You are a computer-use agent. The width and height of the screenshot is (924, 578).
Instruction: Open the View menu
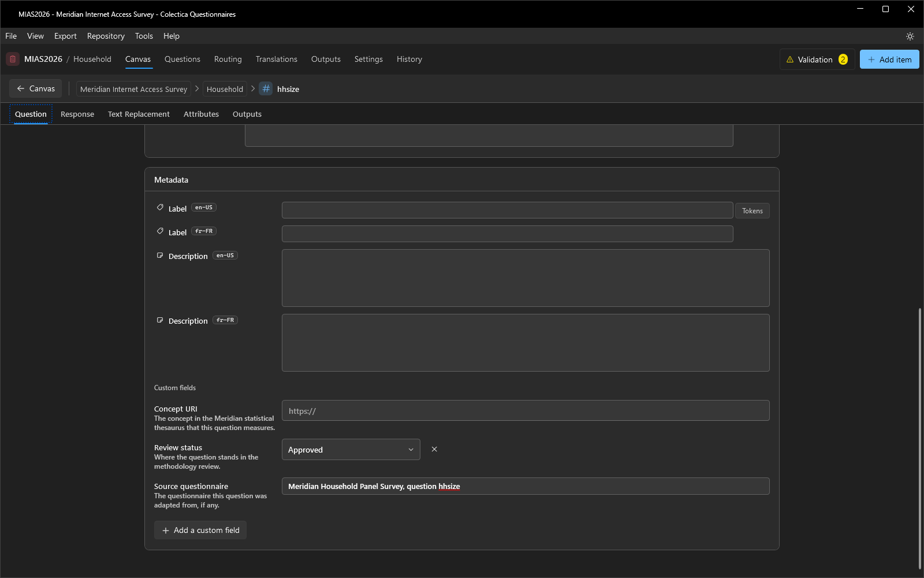click(35, 36)
